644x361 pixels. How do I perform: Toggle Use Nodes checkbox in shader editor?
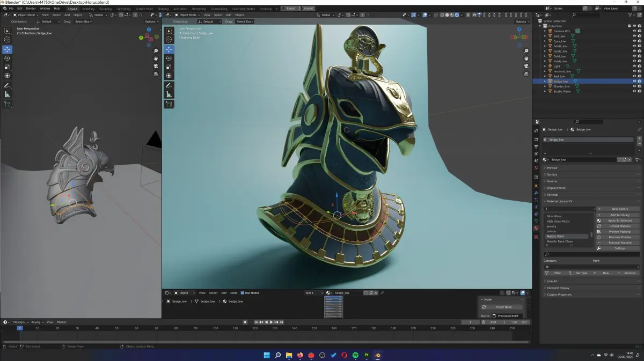click(243, 293)
